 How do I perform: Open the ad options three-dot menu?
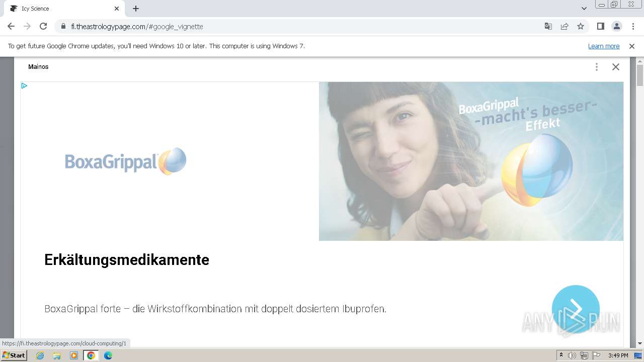597,67
